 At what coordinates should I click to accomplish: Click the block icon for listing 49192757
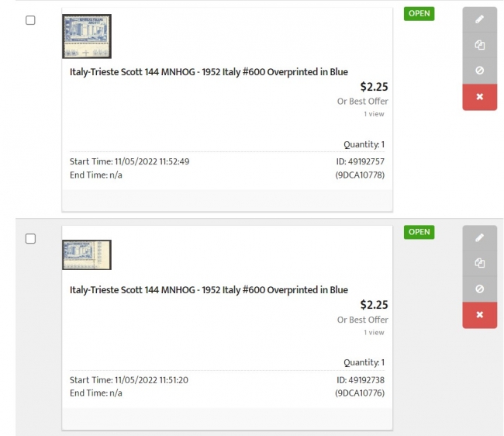pyautogui.click(x=479, y=71)
